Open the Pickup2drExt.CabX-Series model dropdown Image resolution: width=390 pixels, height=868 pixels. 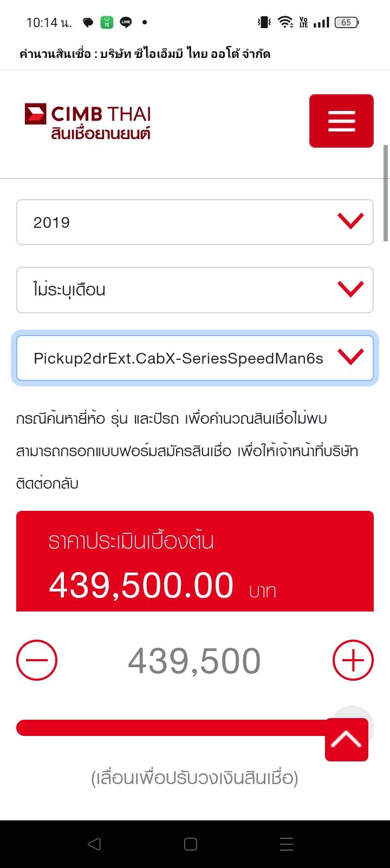coord(179,358)
